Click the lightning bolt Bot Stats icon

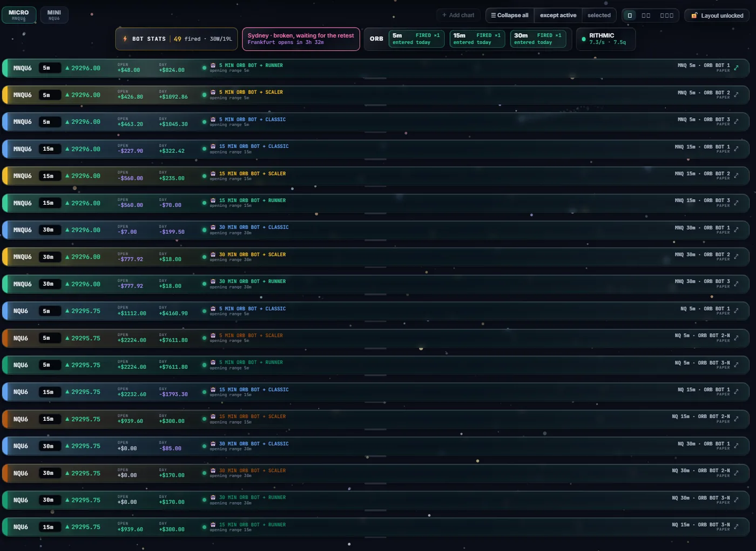pos(125,39)
